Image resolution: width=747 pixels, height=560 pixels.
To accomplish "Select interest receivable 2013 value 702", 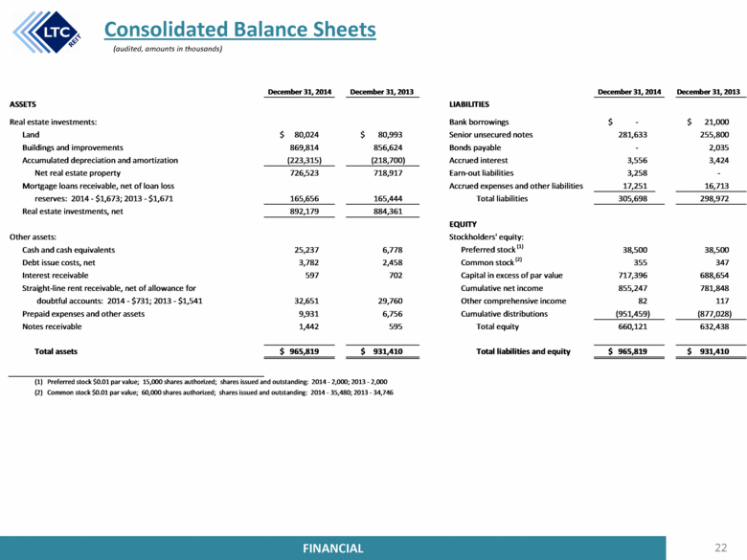I will 396,276.
